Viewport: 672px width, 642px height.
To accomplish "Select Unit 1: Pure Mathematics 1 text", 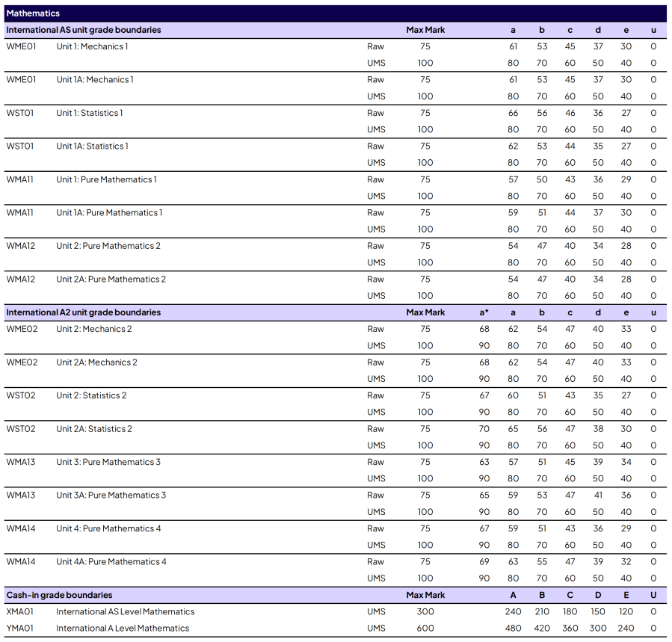I will click(x=106, y=179).
